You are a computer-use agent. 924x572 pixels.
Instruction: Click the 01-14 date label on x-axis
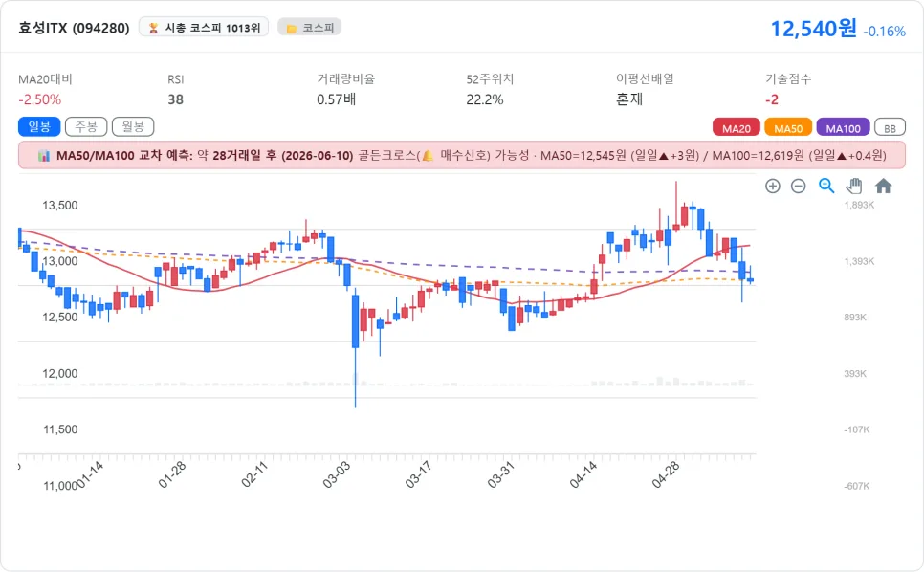[90, 474]
